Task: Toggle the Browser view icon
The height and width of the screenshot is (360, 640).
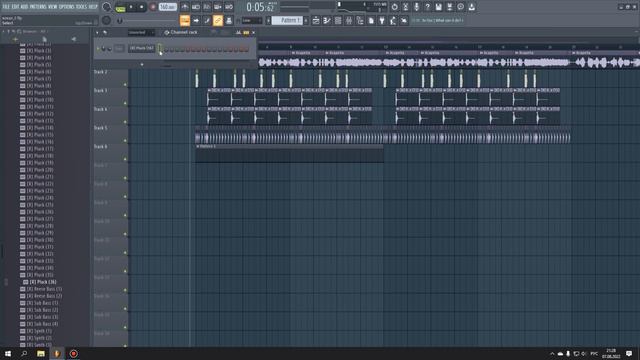Action: pyautogui.click(x=360, y=20)
